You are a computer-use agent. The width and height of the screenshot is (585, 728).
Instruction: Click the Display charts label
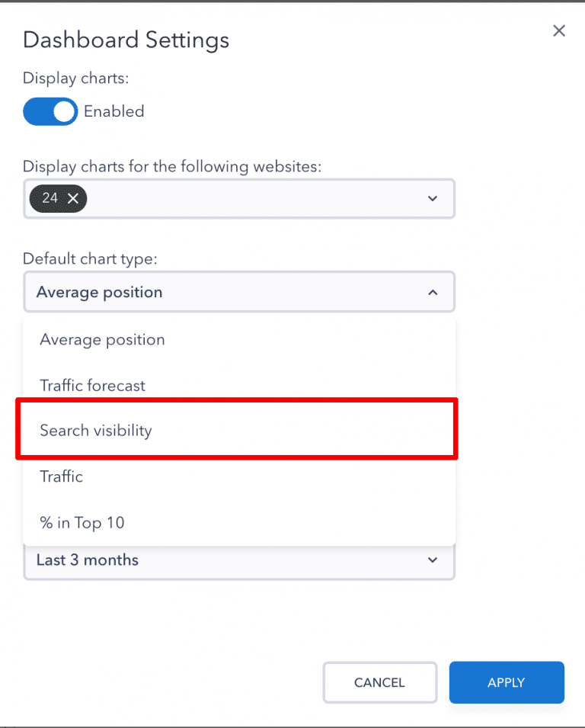pyautogui.click(x=75, y=78)
